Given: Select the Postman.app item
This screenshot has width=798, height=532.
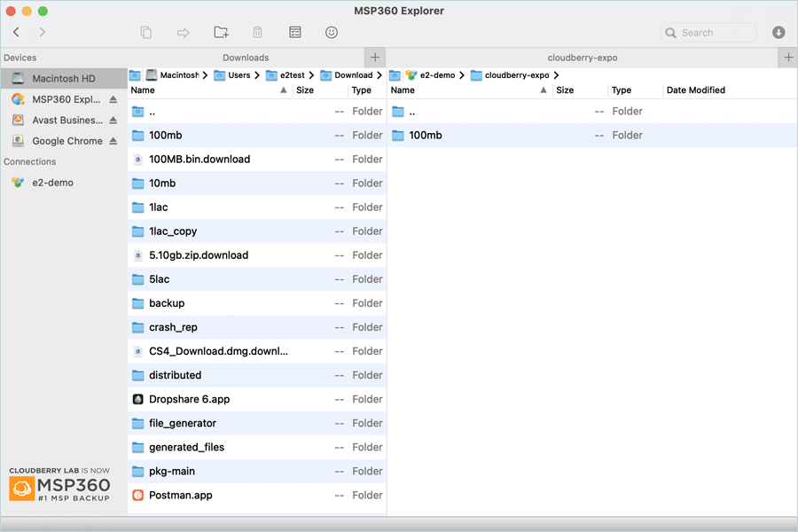Looking at the screenshot, I should click(x=180, y=496).
